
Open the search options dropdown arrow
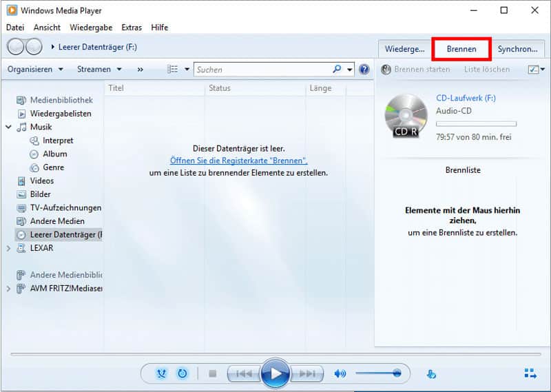tap(350, 70)
